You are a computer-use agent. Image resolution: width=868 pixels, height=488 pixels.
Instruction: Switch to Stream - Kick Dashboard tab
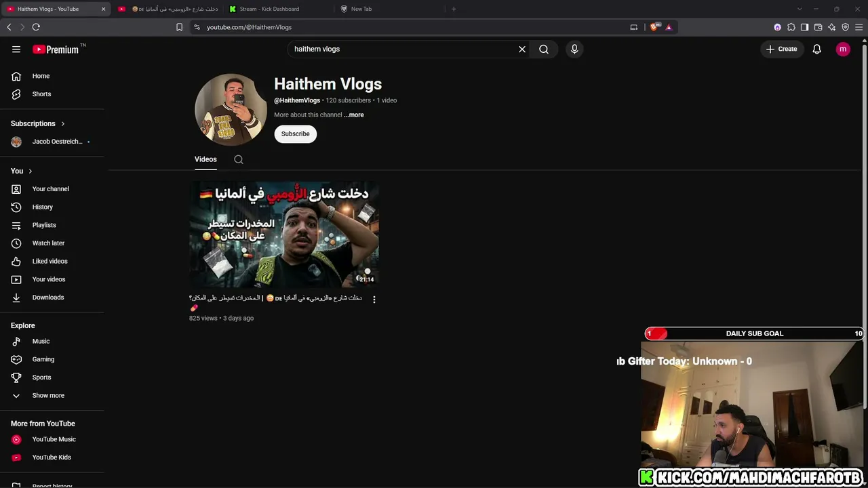tap(278, 9)
